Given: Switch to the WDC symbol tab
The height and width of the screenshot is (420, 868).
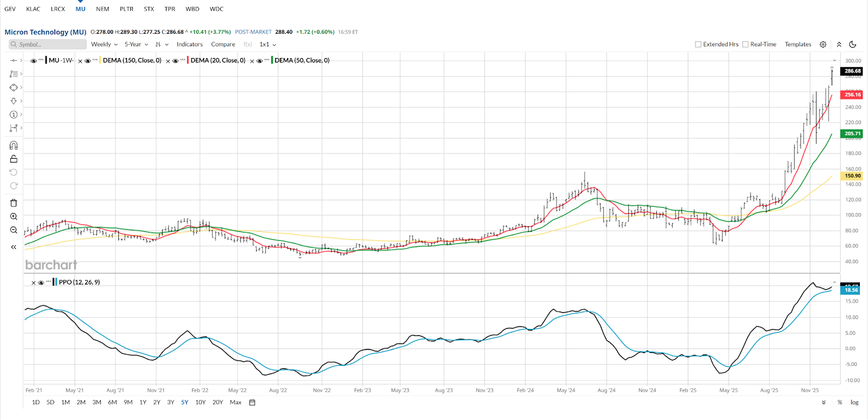Looking at the screenshot, I should coord(216,9).
